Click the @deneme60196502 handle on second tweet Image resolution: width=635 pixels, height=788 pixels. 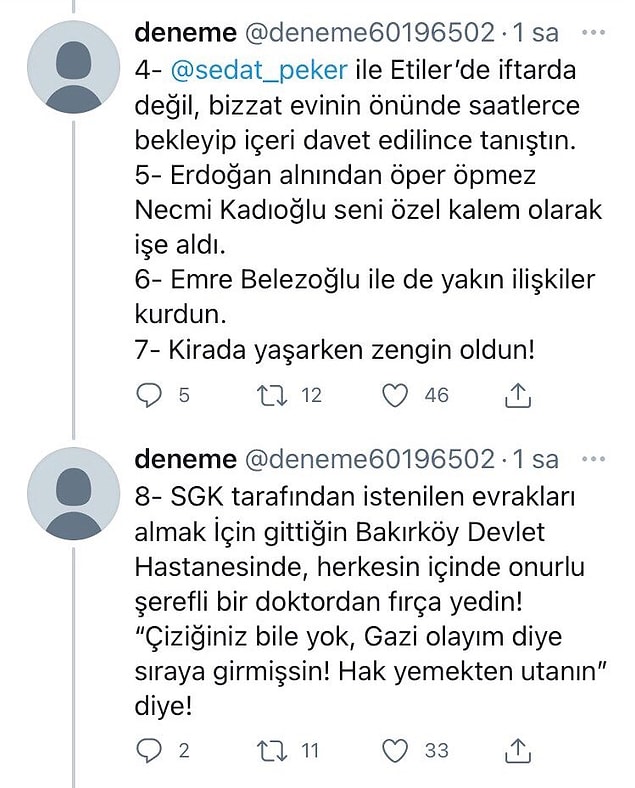pyautogui.click(x=370, y=459)
